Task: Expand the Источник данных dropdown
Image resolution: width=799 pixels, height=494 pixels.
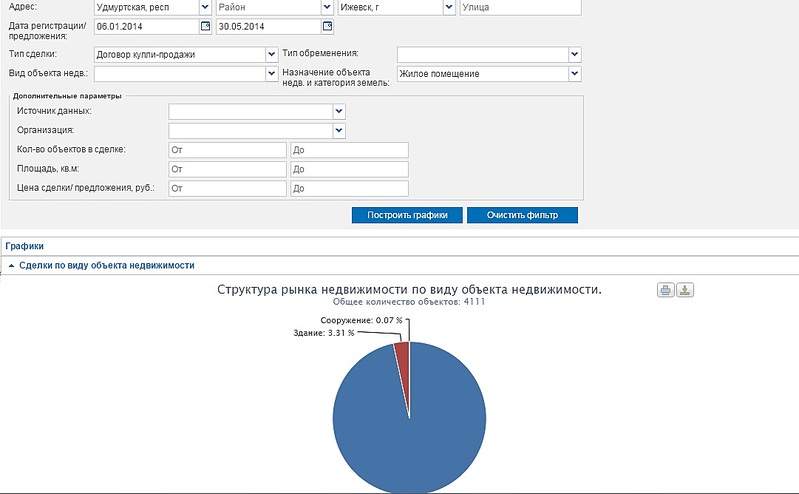Action: click(x=339, y=111)
